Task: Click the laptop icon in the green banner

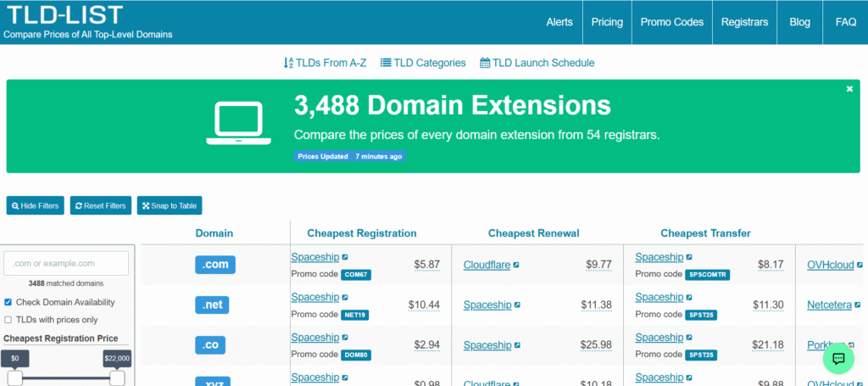Action: (238, 124)
